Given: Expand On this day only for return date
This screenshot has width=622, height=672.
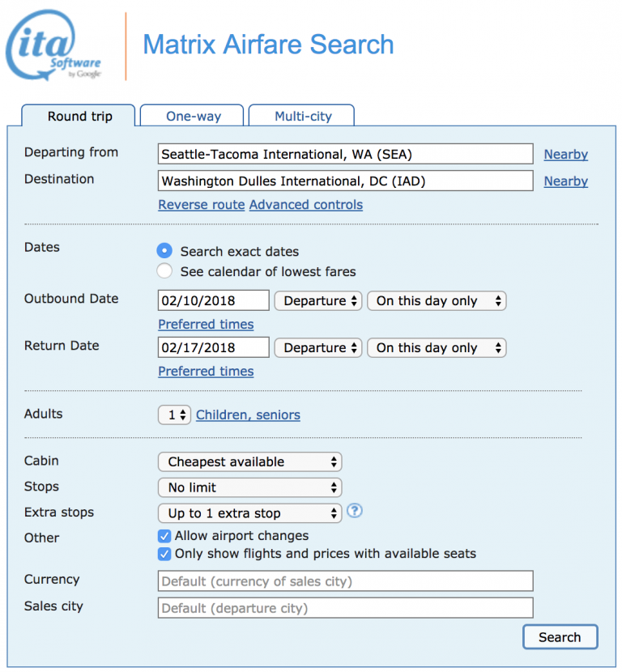Looking at the screenshot, I should [437, 347].
